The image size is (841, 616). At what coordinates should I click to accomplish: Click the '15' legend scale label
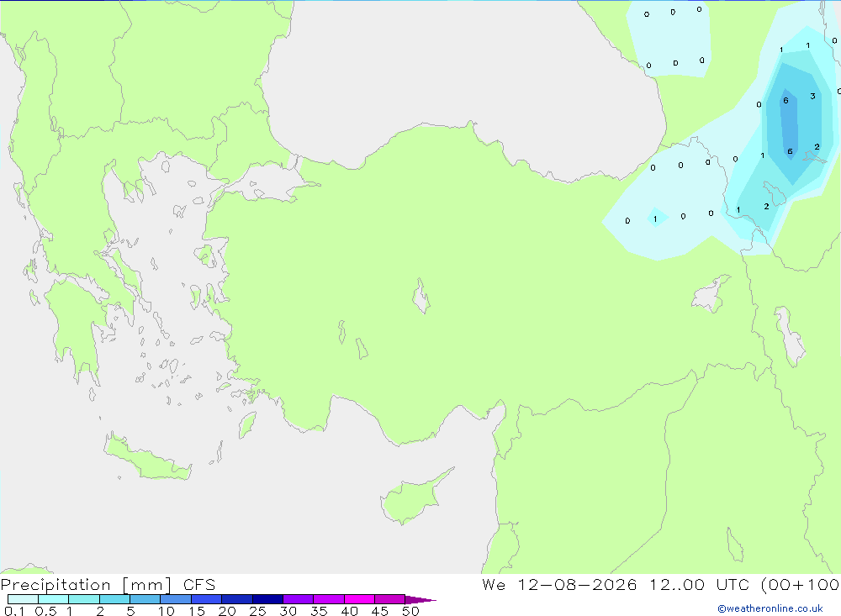pyautogui.click(x=197, y=611)
